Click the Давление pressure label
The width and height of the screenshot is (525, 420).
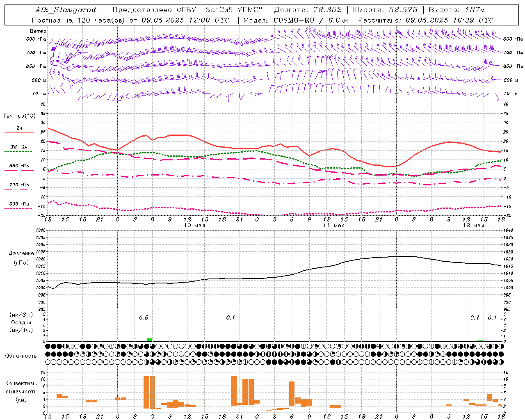tap(21, 253)
